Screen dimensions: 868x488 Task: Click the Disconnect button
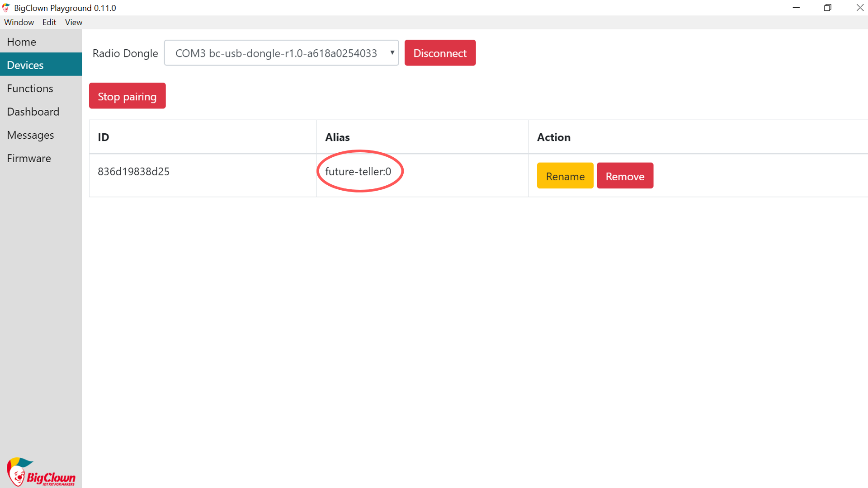[x=440, y=53]
